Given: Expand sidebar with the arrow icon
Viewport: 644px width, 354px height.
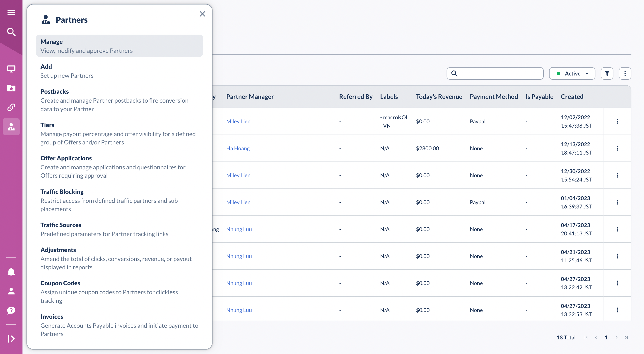Looking at the screenshot, I should click(11, 339).
